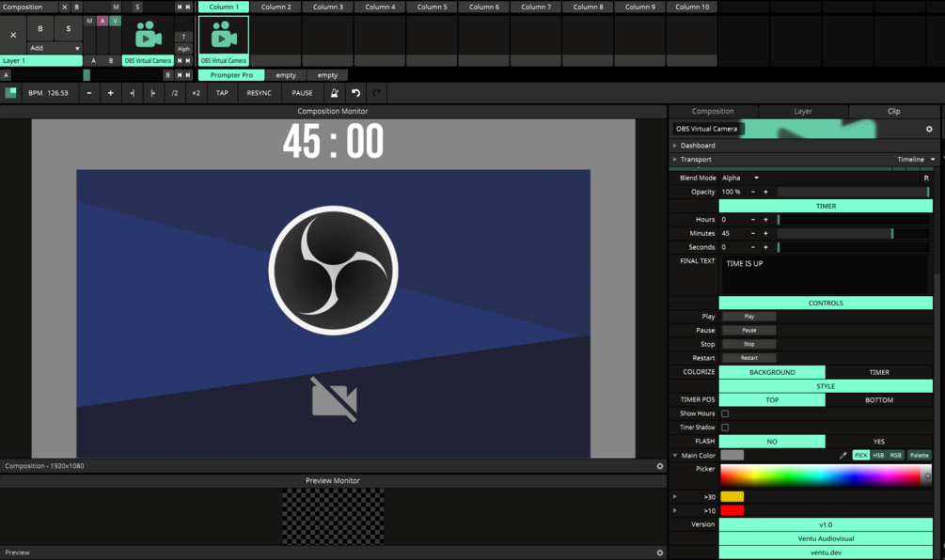Toggle the metronome icon in the BPM bar

pos(335,93)
